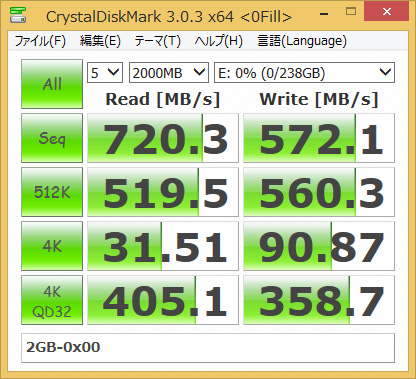Click the 2GB-0x00 comment text field
The image size is (416, 379).
coord(208,348)
